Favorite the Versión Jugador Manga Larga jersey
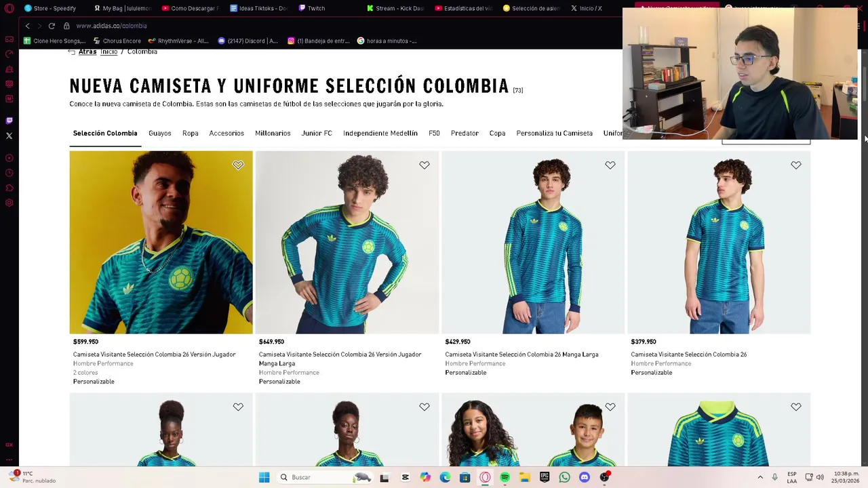Image resolution: width=868 pixels, height=488 pixels. (425, 165)
